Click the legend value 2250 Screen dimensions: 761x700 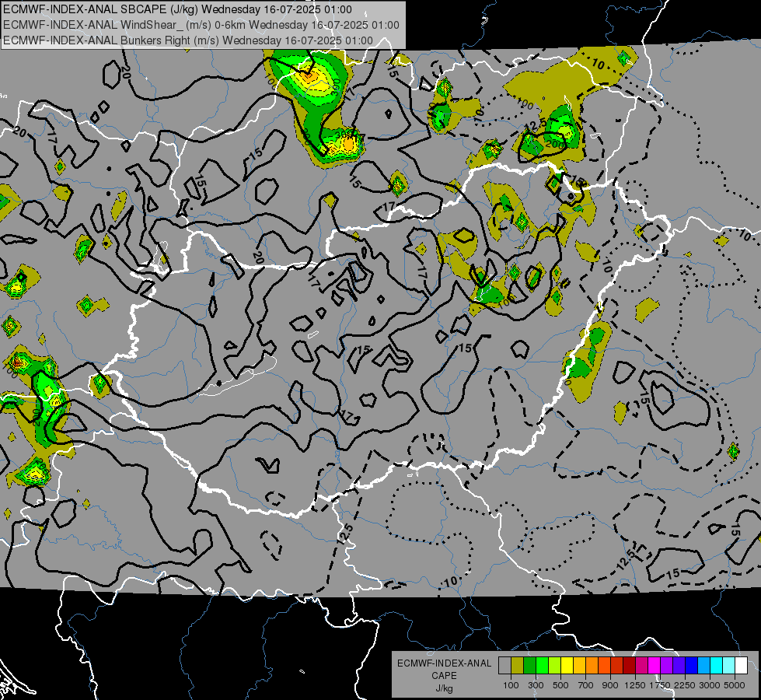pos(685,685)
